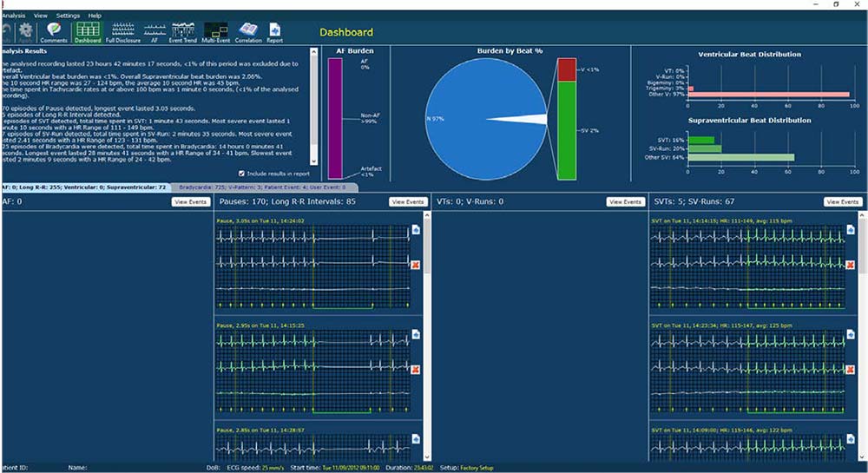Click the green SV burden bar segment
This screenshot has height=473, width=868.
[567, 130]
